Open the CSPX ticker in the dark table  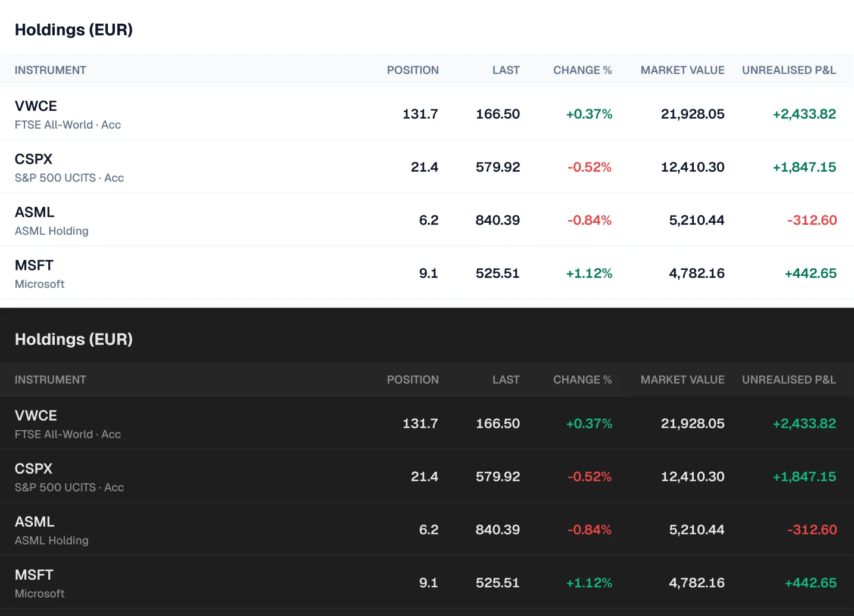pos(34,469)
